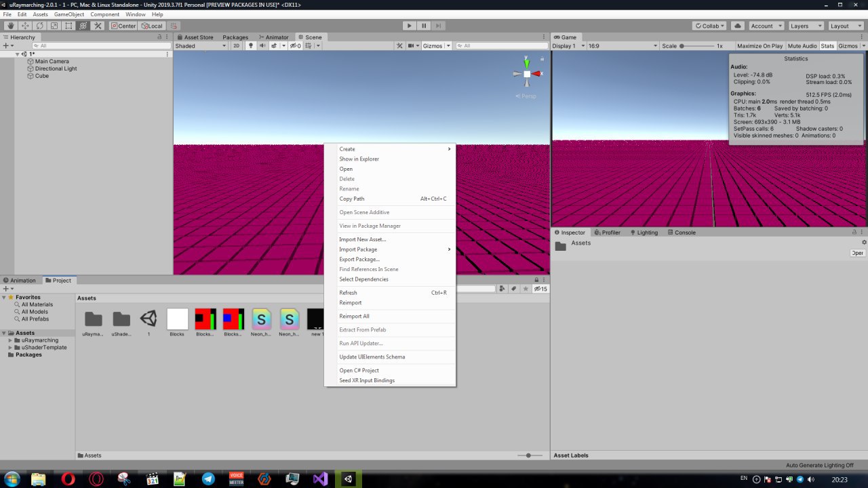The image size is (868, 488).
Task: Click the scene camera settings icon
Action: tap(412, 46)
